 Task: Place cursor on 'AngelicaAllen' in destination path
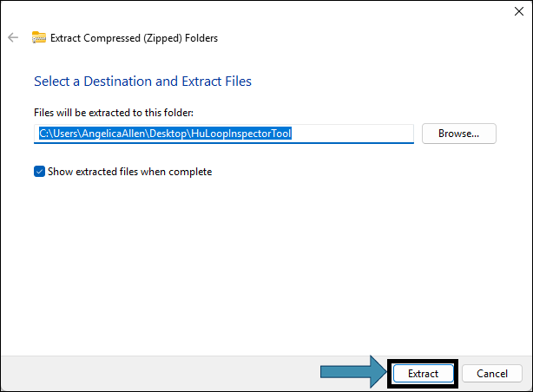114,134
